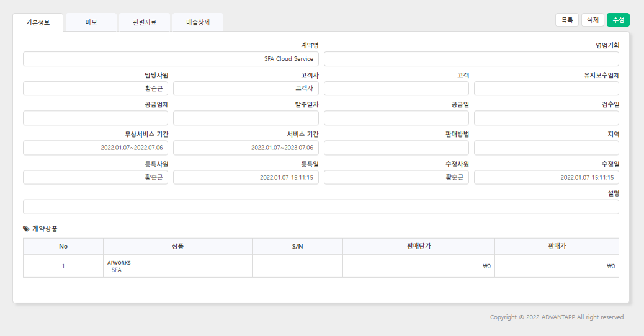Click the ₩0 value under 판매단가
Viewport: 644px width, 336px height.
pyautogui.click(x=486, y=267)
